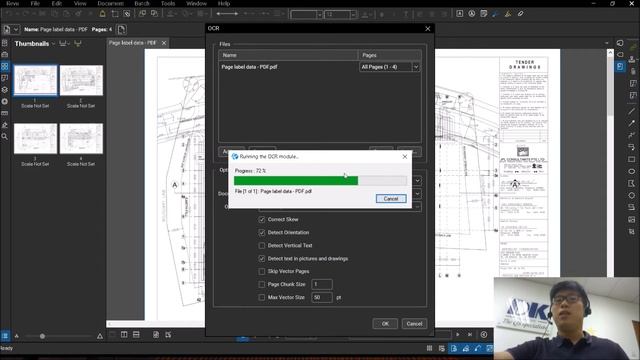Go to last page button in navigation bar
This screenshot has height=360, width=640.
(470, 335)
